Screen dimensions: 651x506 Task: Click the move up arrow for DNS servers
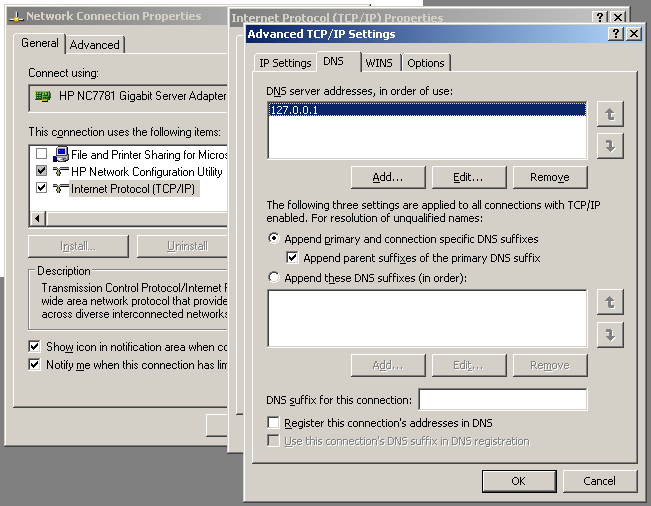pos(609,114)
